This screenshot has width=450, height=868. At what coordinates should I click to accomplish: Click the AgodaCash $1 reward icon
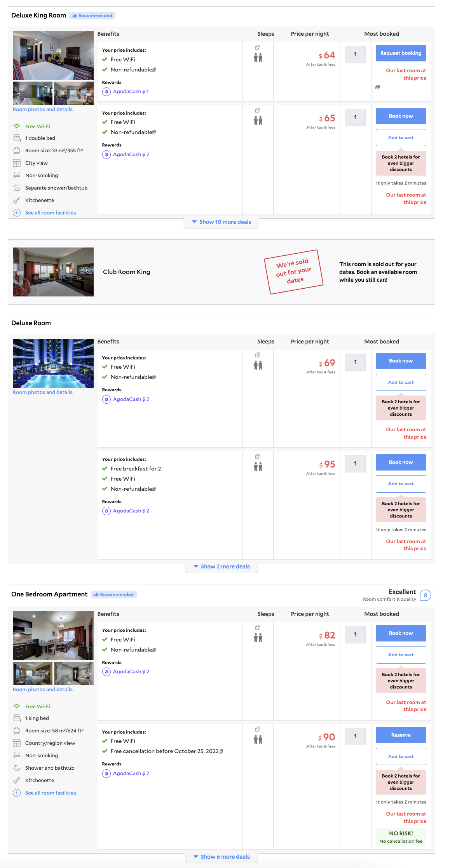tap(106, 92)
